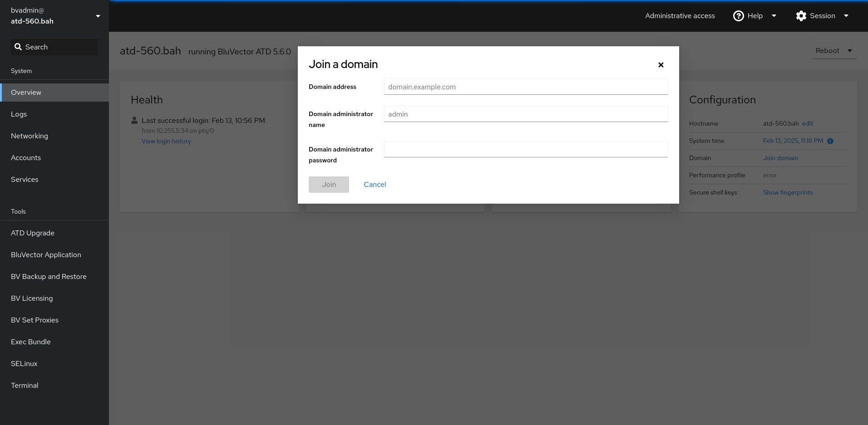The height and width of the screenshot is (425, 868).
Task: Click the atd-560.bah page heading
Action: [x=150, y=51]
